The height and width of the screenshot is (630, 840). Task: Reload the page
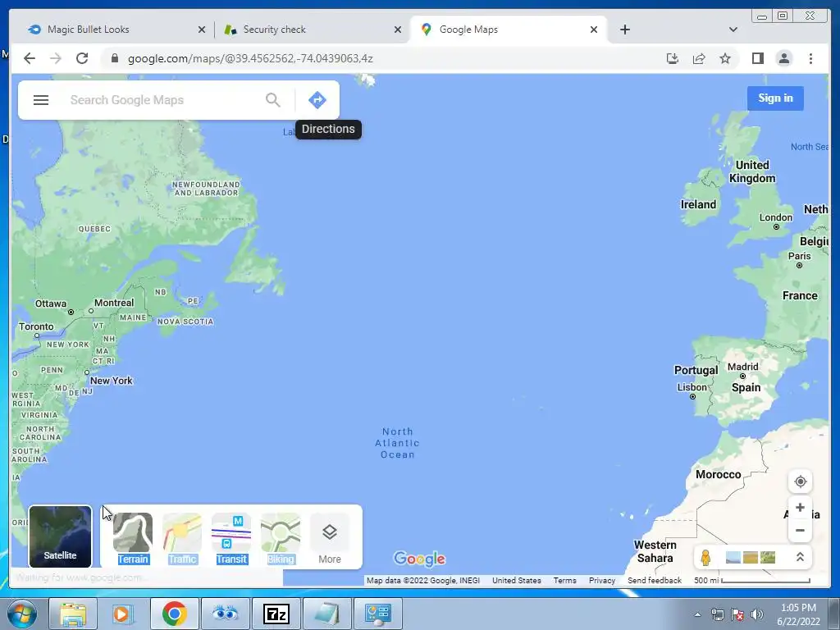(x=82, y=58)
